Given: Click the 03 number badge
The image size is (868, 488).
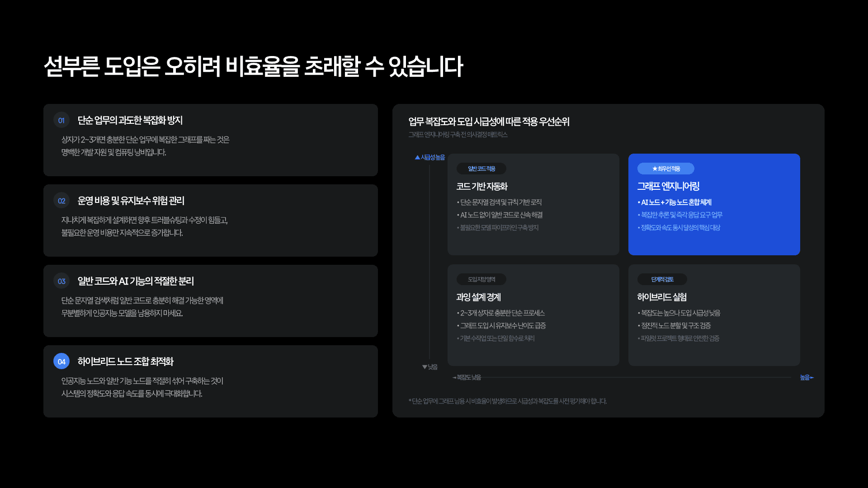Looking at the screenshot, I should pyautogui.click(x=61, y=281).
